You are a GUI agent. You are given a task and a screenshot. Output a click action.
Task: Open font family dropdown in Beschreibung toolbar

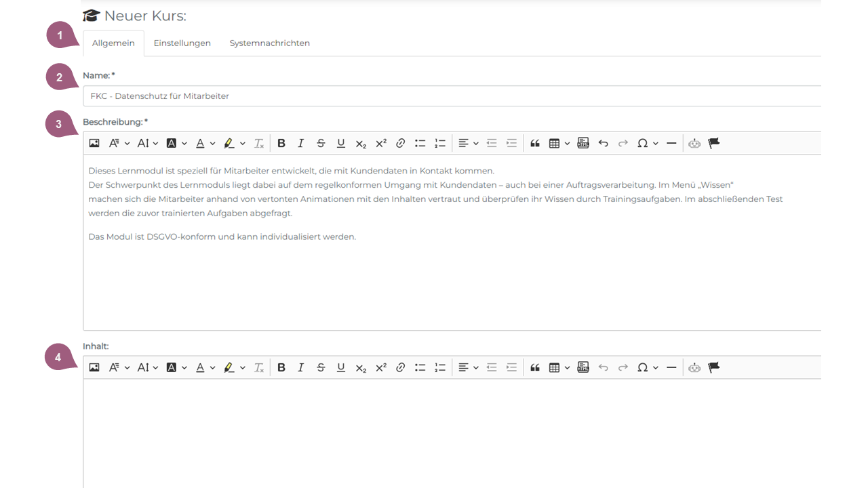pyautogui.click(x=119, y=143)
